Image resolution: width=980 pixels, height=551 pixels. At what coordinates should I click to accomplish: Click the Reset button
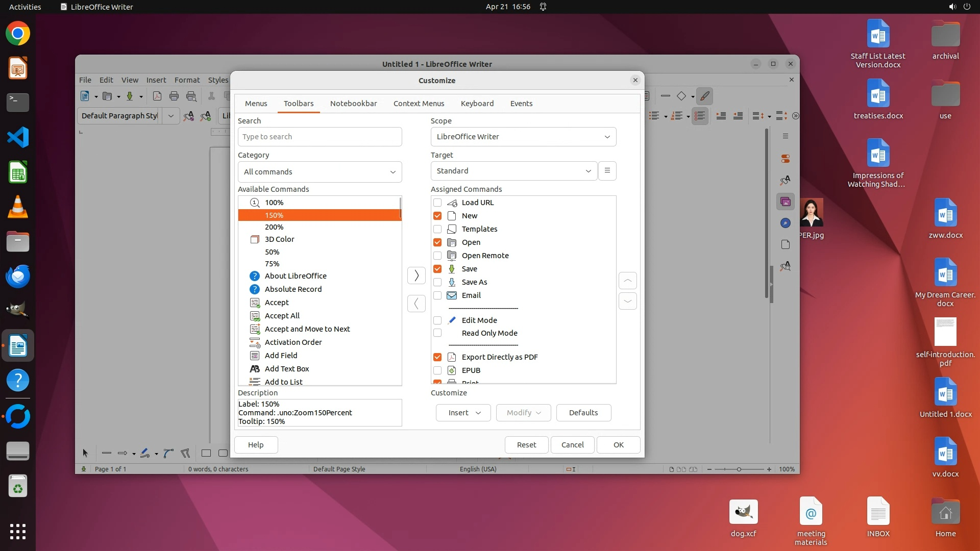pos(526,445)
